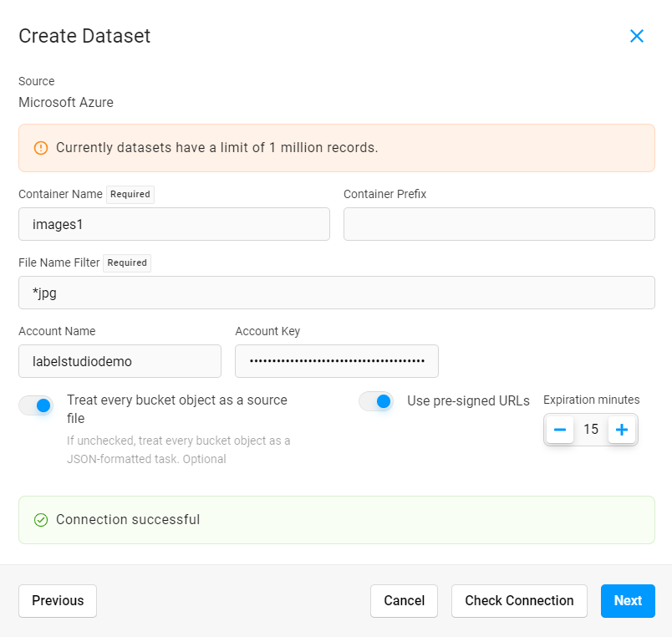Close the Create Dataset dialog
The height and width of the screenshot is (637, 672).
[637, 36]
